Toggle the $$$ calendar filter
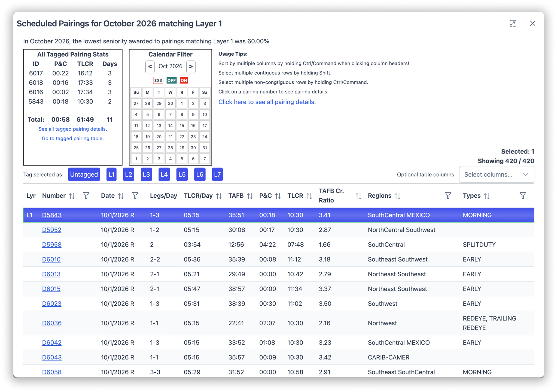The image size is (557, 392). click(158, 81)
